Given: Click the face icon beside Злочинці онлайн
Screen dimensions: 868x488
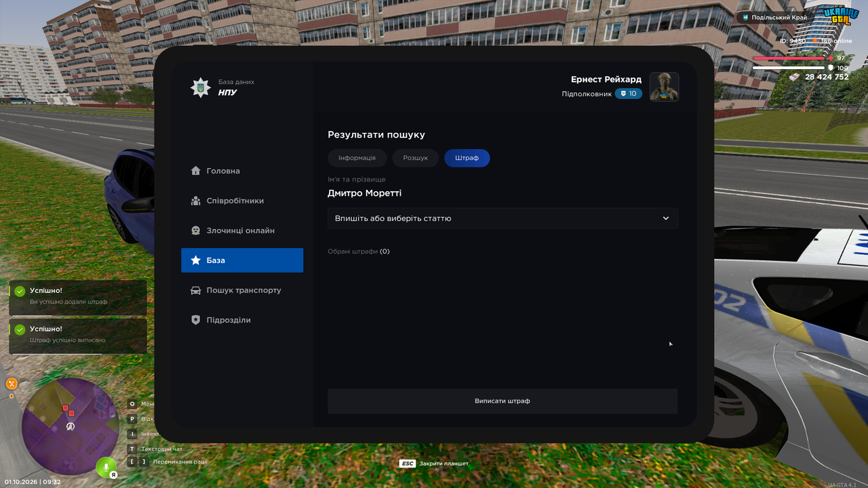Looking at the screenshot, I should (x=196, y=230).
